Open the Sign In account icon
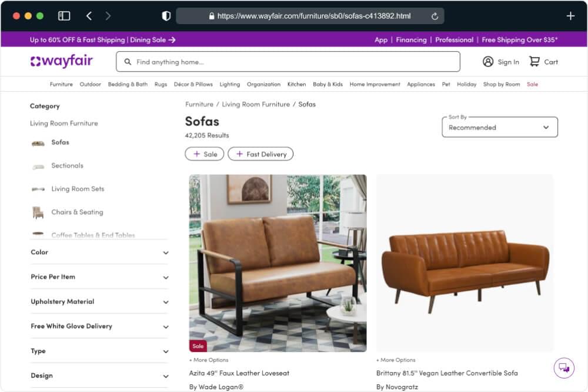The width and height of the screenshot is (588, 392). pos(487,62)
